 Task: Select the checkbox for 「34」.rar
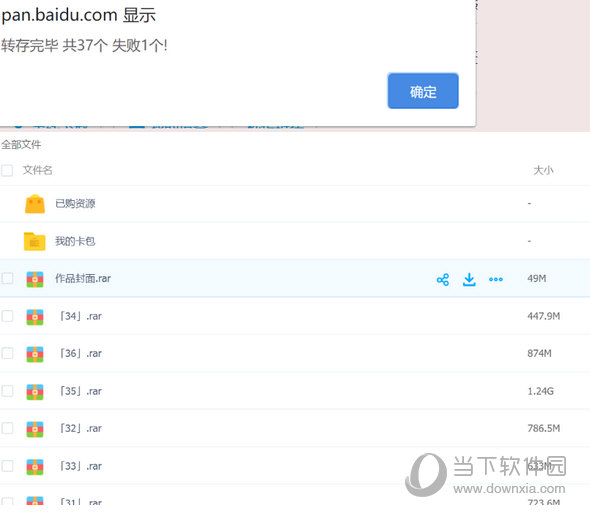(x=7, y=316)
